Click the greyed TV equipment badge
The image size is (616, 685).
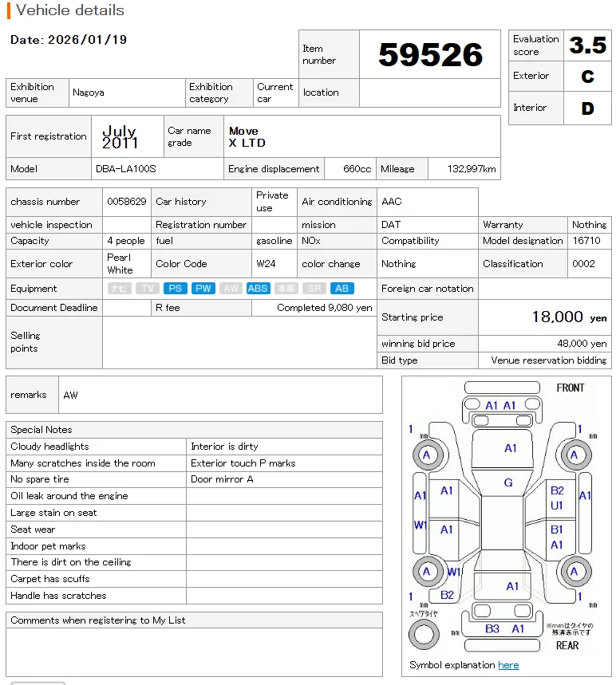click(x=148, y=289)
